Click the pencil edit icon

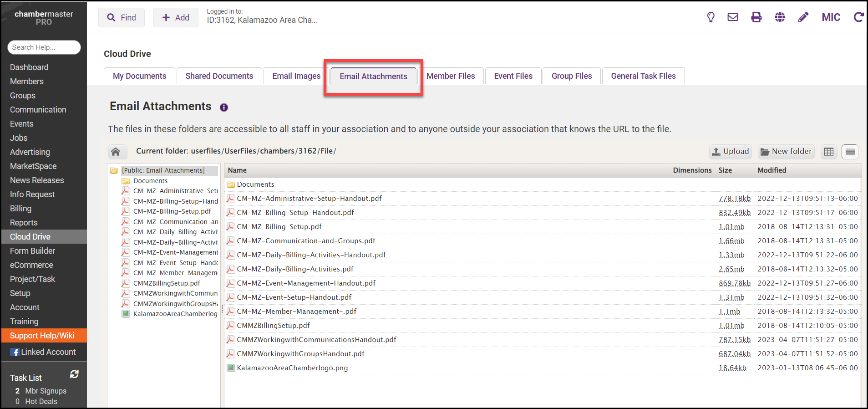tap(803, 17)
